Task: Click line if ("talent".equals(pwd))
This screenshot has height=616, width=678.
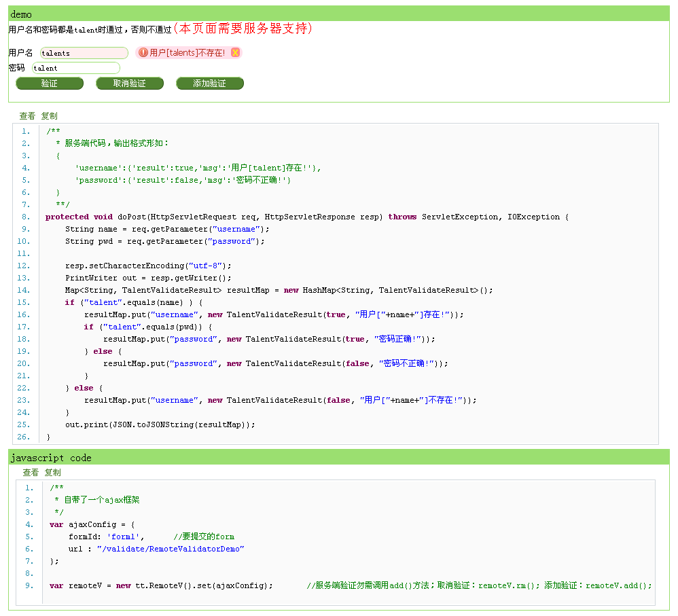Action: 148,327
